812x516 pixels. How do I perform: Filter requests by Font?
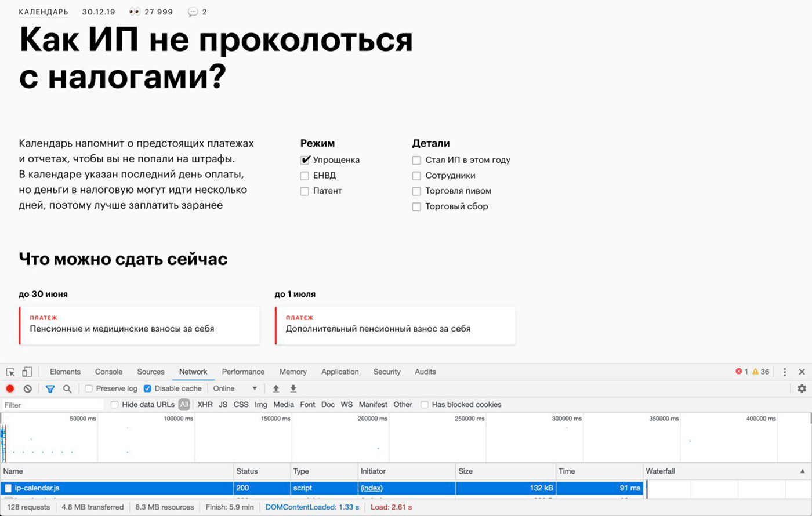[307, 405]
